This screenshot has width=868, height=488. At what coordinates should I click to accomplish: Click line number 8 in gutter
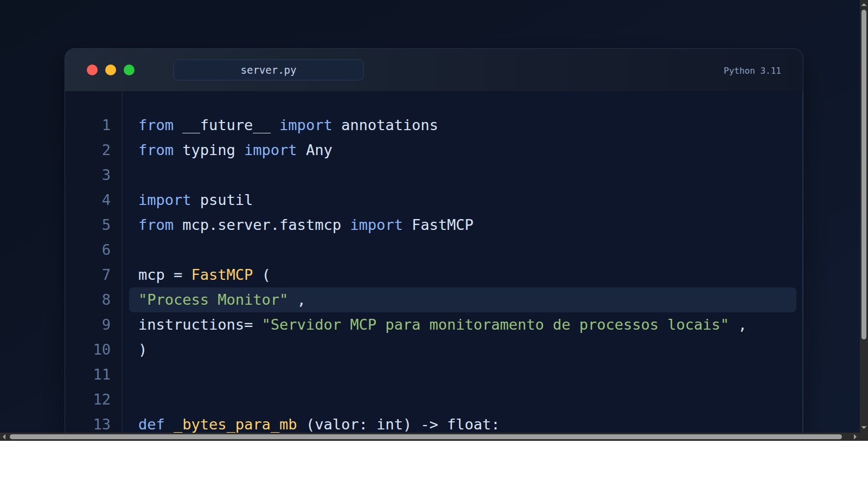(106, 300)
